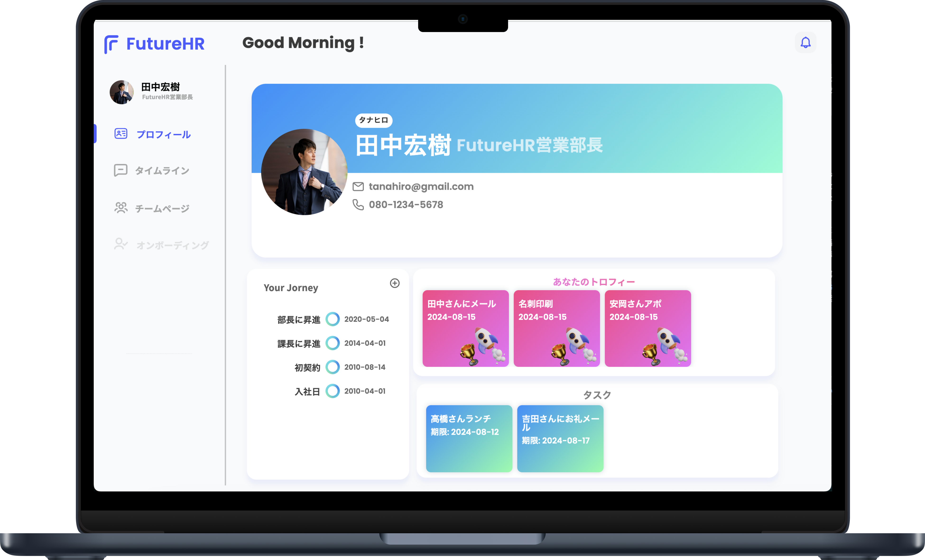Click the notification bell icon

coord(805,43)
